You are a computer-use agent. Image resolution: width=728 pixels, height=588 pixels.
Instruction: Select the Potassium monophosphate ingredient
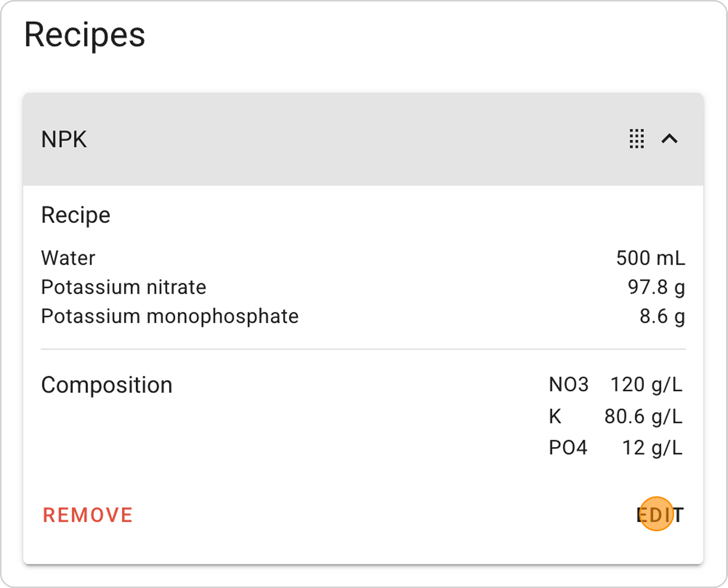(170, 316)
